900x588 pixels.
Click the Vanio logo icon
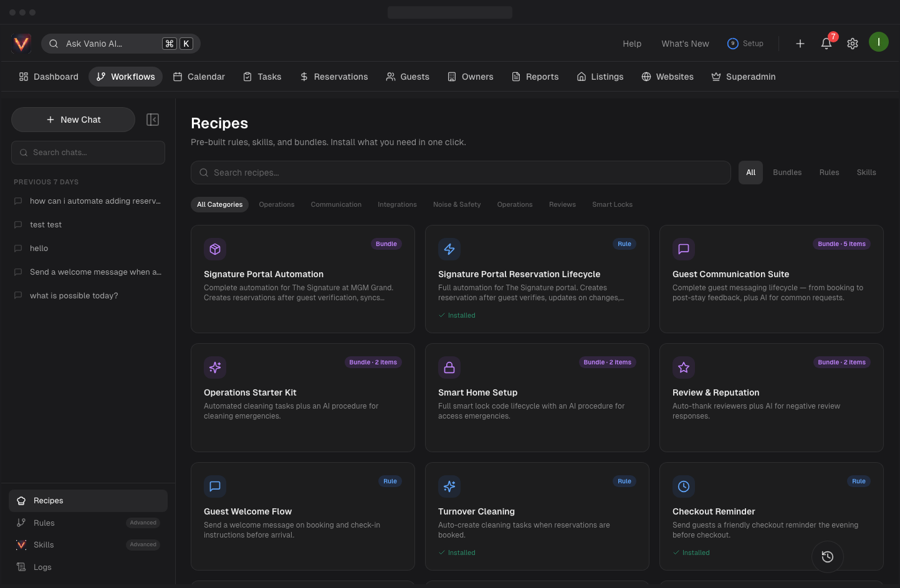pos(22,44)
